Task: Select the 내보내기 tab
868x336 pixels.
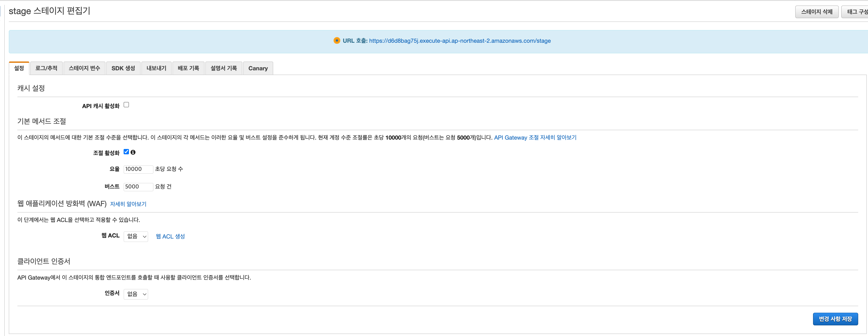Action: point(156,68)
